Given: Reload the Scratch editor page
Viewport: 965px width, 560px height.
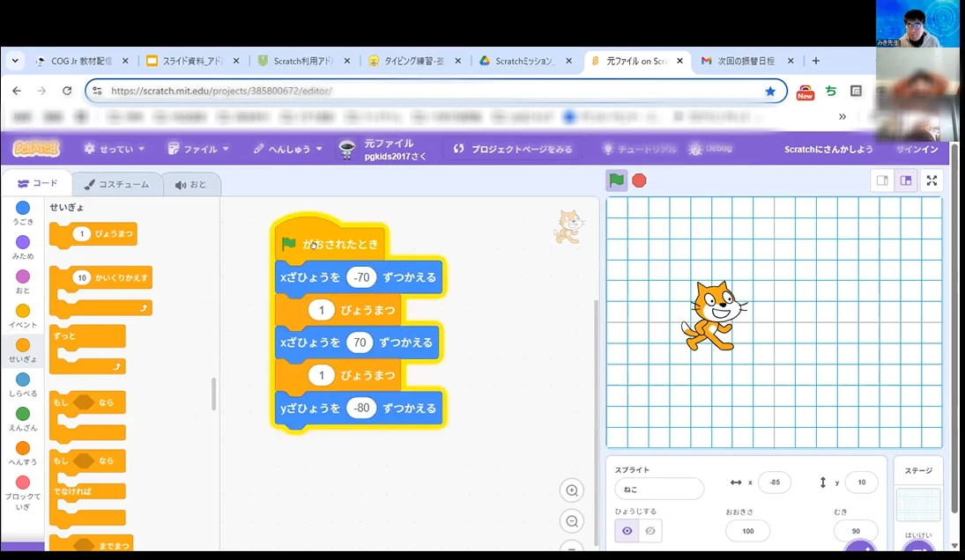Looking at the screenshot, I should pyautogui.click(x=67, y=91).
